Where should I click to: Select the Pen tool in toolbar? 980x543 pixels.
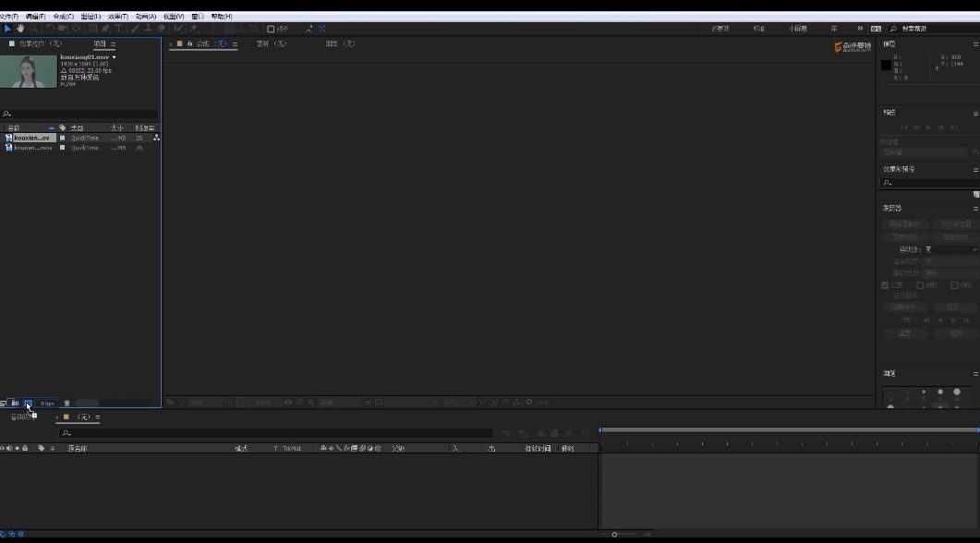coord(105,29)
